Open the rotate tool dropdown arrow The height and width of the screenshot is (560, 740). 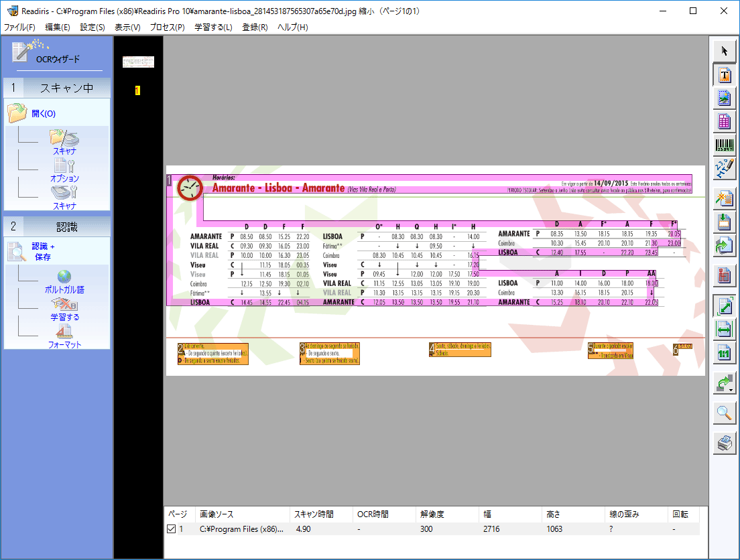731,389
